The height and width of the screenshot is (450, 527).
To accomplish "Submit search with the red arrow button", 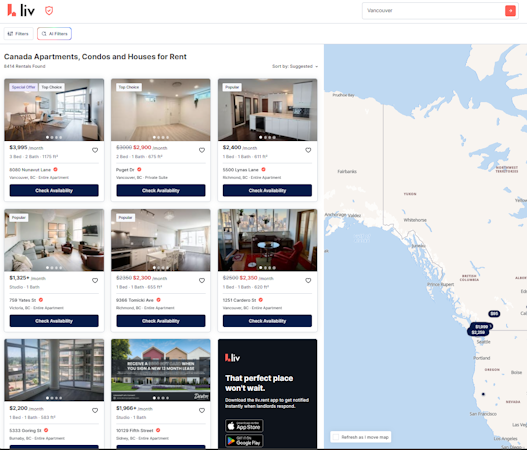I will click(x=510, y=11).
